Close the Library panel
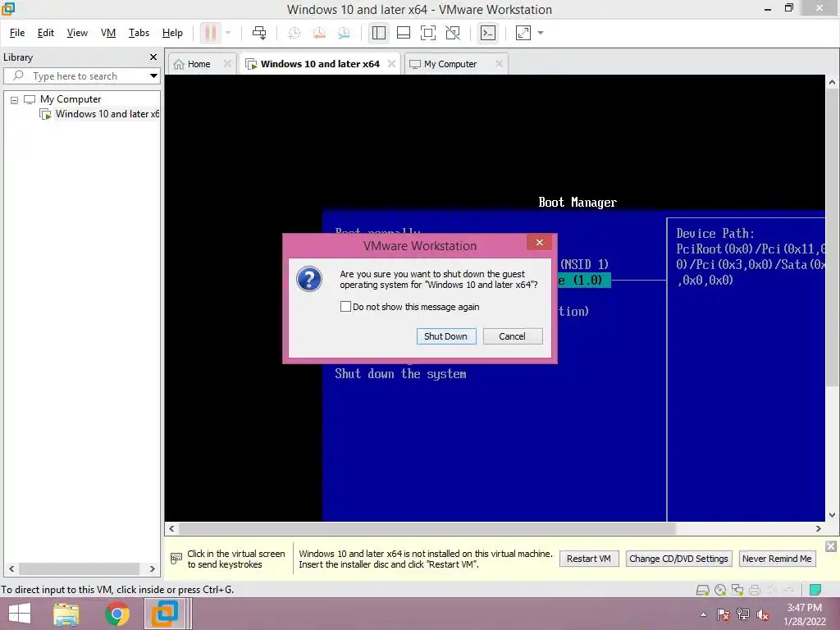 click(153, 57)
